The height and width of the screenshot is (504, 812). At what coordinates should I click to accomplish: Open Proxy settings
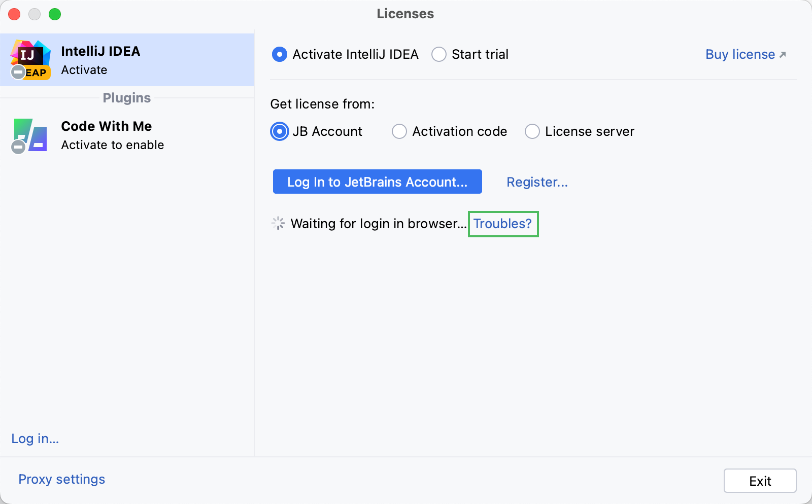(61, 479)
